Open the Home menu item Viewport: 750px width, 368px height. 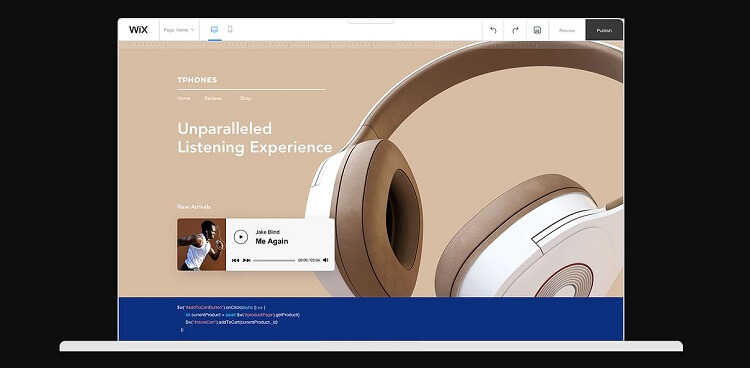(x=184, y=98)
